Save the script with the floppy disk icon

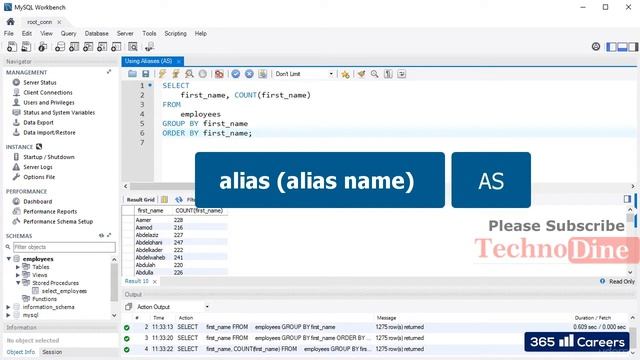(146, 74)
